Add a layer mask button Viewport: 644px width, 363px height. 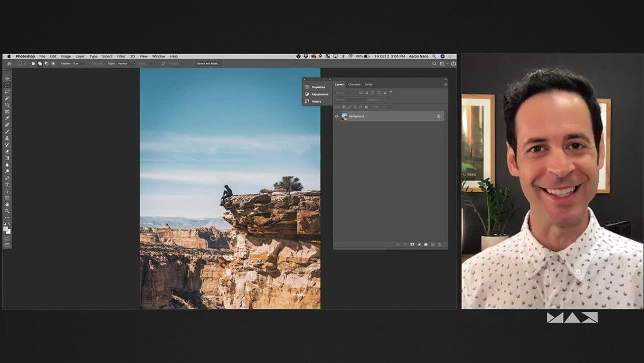[412, 244]
